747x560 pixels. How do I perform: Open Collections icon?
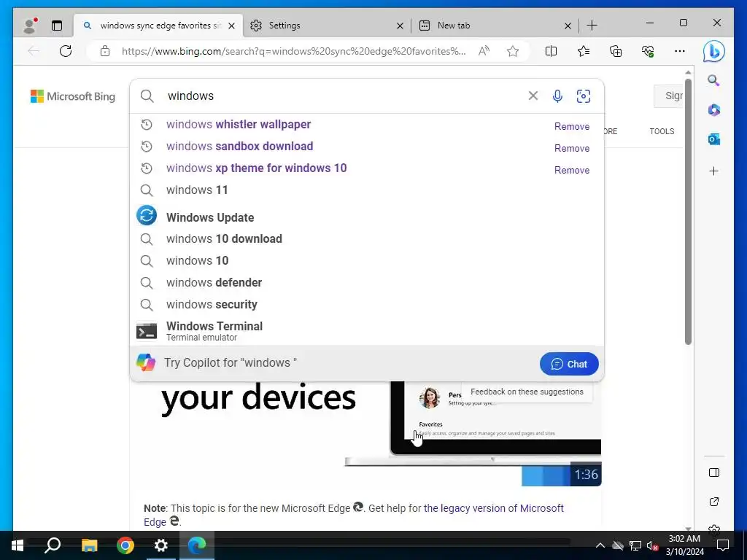click(x=616, y=51)
